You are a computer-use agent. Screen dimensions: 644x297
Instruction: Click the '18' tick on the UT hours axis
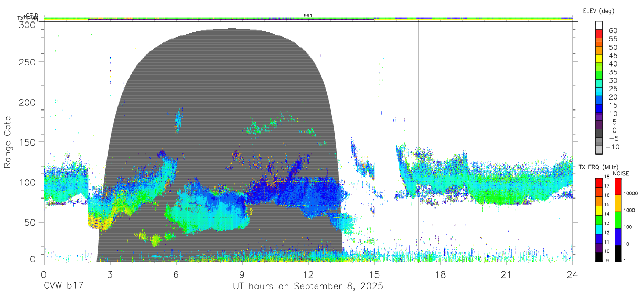(441, 274)
